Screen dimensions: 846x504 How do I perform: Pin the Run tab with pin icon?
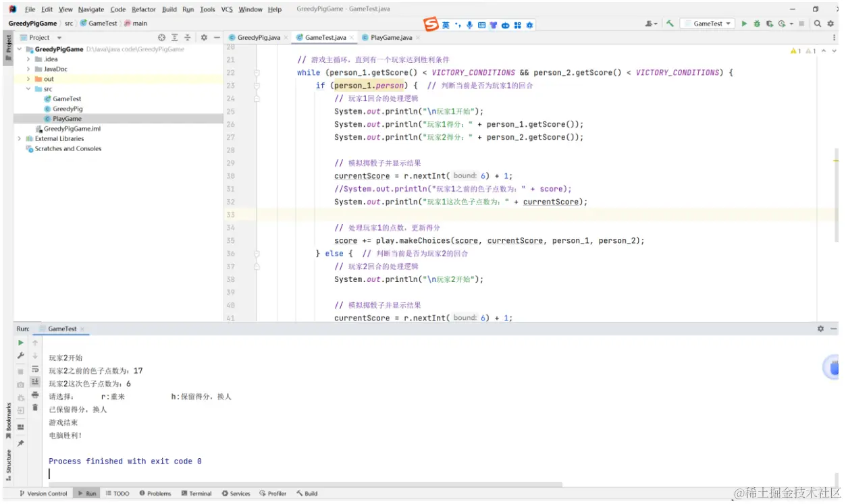tap(21, 443)
